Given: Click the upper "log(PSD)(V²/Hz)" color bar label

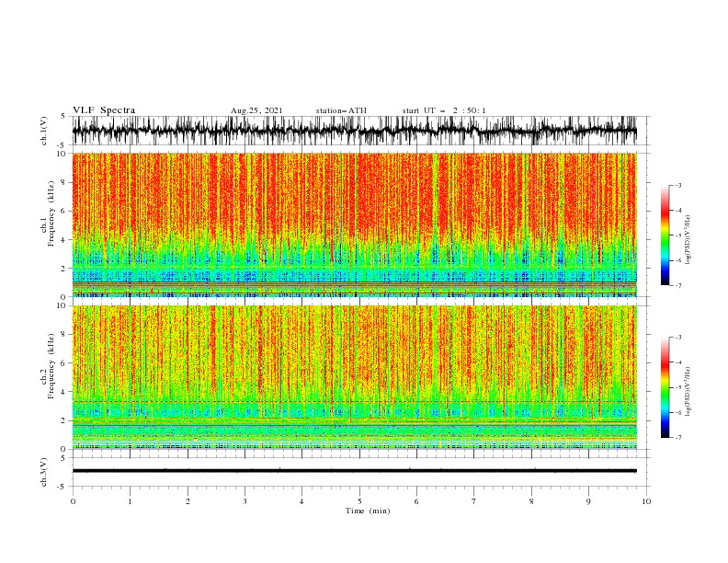Looking at the screenshot, I should tap(688, 240).
